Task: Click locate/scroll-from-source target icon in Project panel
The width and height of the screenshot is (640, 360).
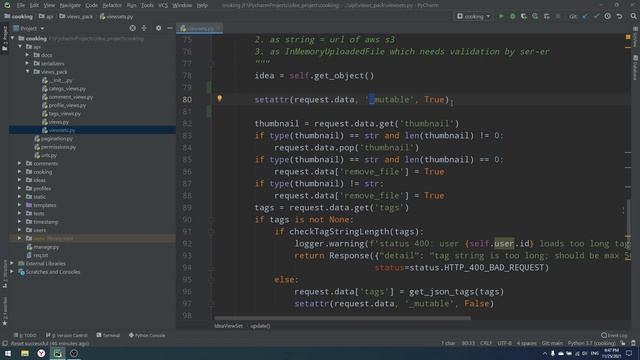Action: (x=133, y=28)
